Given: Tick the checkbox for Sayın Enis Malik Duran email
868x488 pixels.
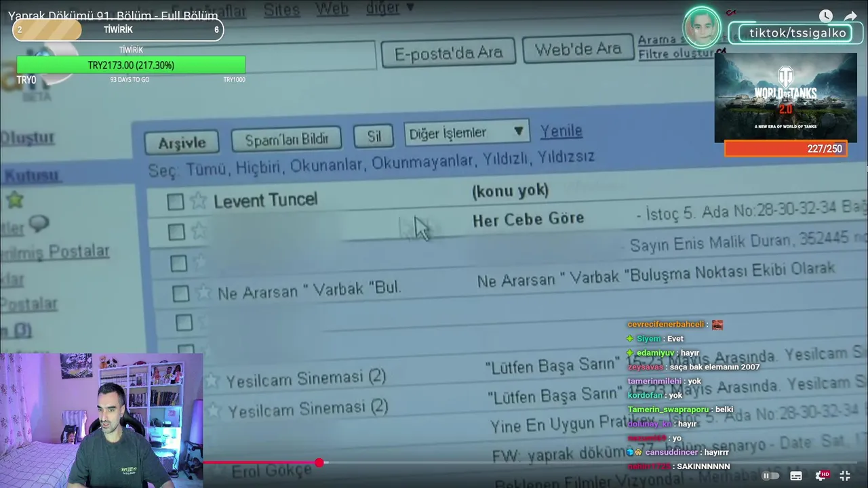Looking at the screenshot, I should pos(178,263).
